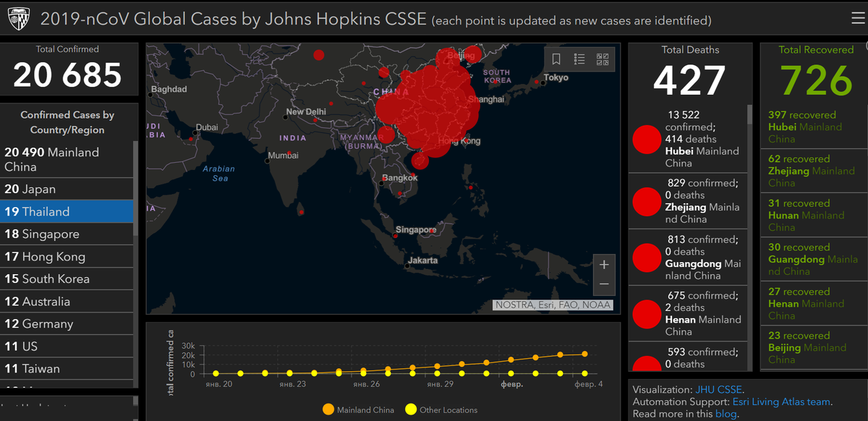Image resolution: width=868 pixels, height=421 pixels.
Task: Toggle Mainland China series in chart legend
Action: (x=359, y=409)
